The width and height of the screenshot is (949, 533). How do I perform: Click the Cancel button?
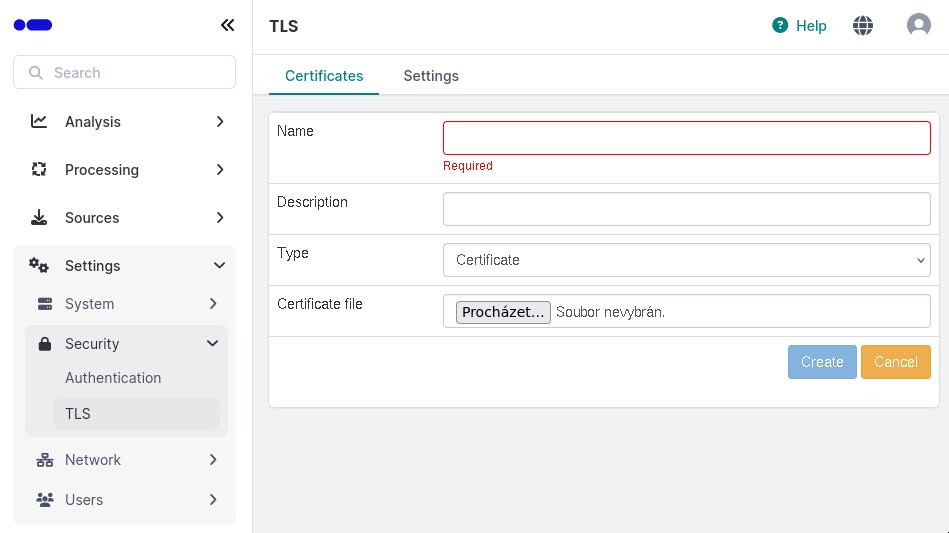896,362
